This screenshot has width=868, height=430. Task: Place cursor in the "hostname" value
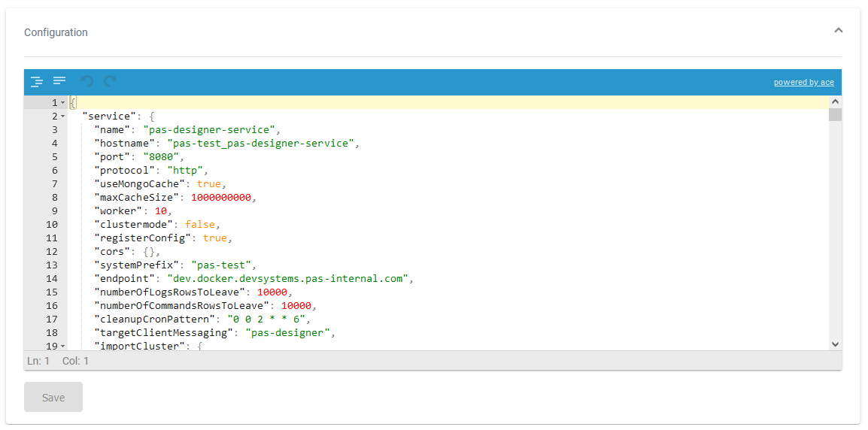tap(259, 144)
